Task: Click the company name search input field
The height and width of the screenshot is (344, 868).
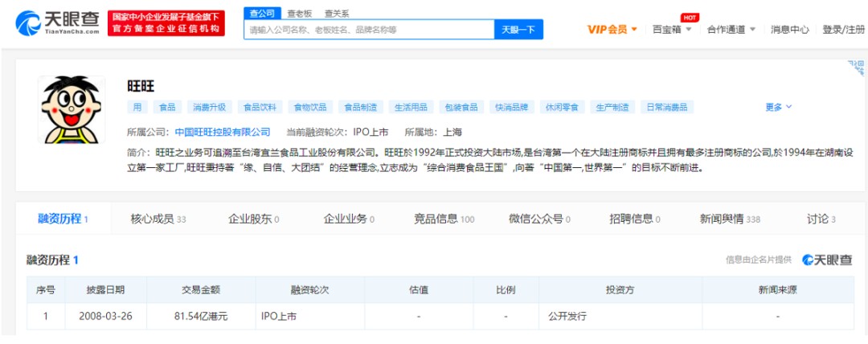Action: point(369,30)
